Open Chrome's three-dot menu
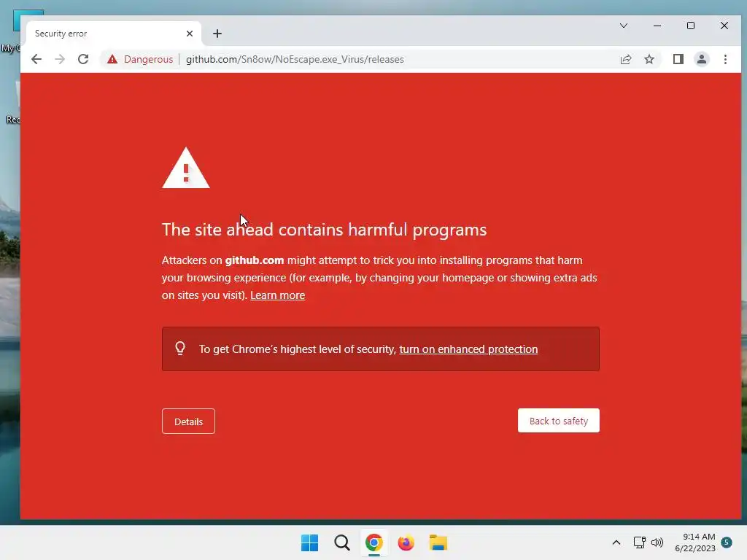Viewport: 747px width, 560px height. point(725,59)
